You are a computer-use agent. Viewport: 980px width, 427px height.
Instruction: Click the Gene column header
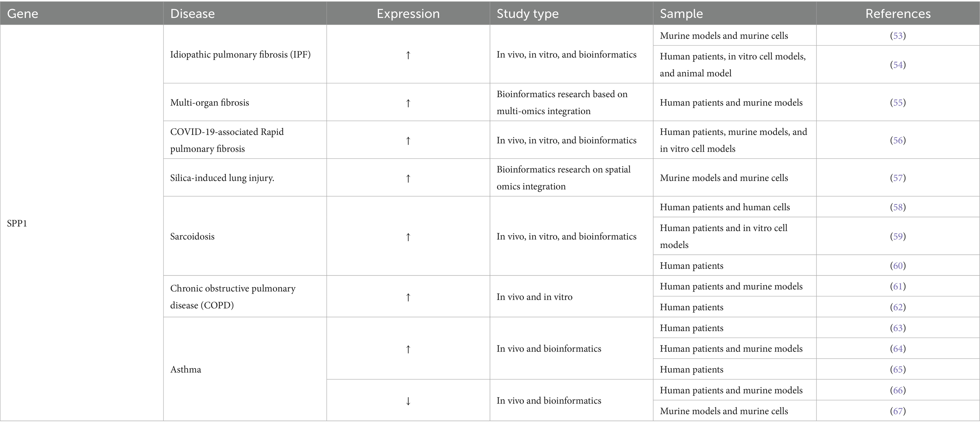(x=23, y=14)
